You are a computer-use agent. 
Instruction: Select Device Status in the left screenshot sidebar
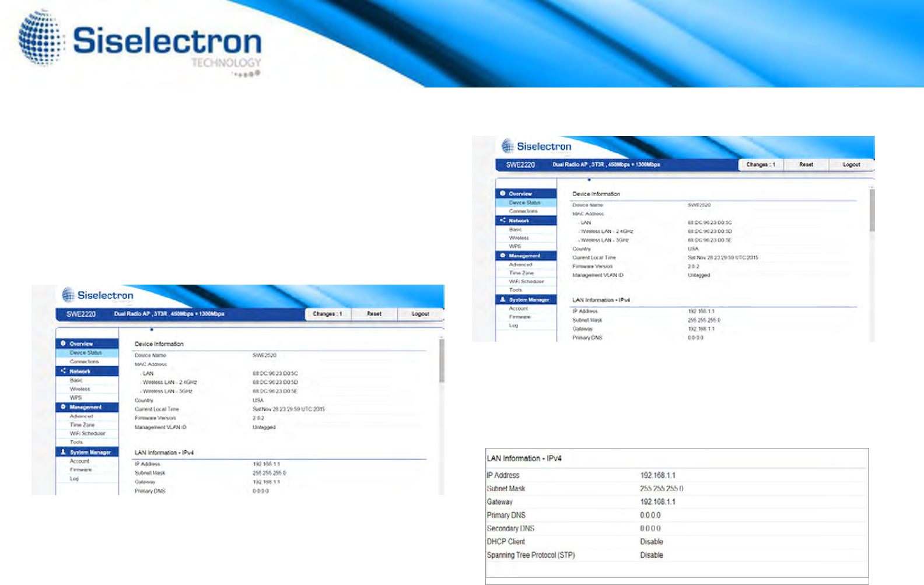[x=87, y=353]
